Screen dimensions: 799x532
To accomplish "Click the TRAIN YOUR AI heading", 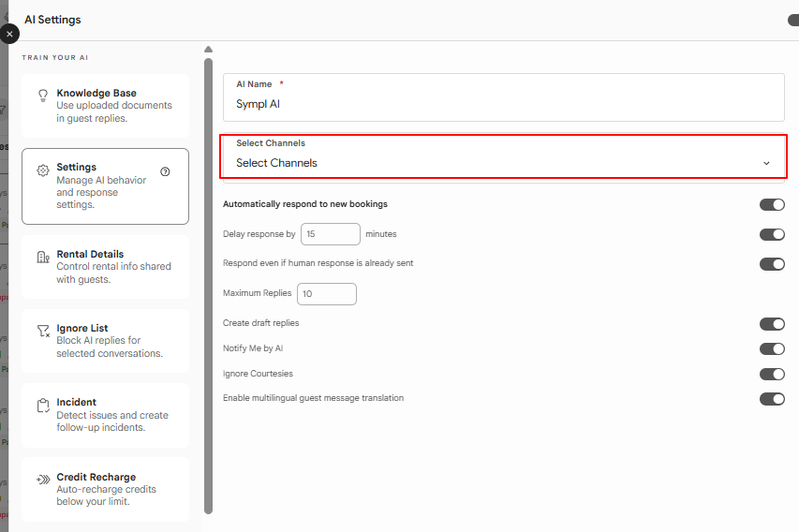I will click(55, 57).
